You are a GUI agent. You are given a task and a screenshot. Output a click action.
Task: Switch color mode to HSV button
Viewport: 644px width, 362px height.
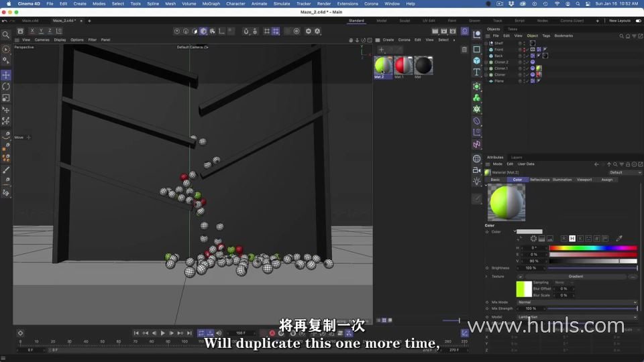pos(572,239)
